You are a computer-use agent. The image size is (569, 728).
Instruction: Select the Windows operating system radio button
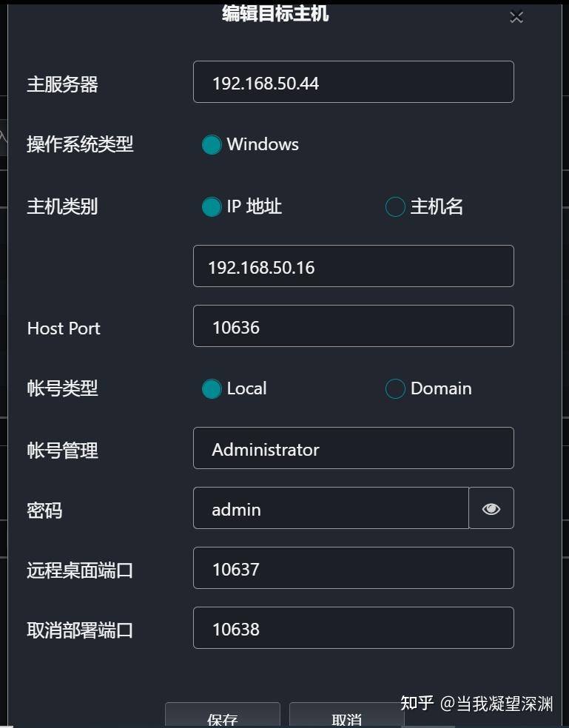coord(212,144)
